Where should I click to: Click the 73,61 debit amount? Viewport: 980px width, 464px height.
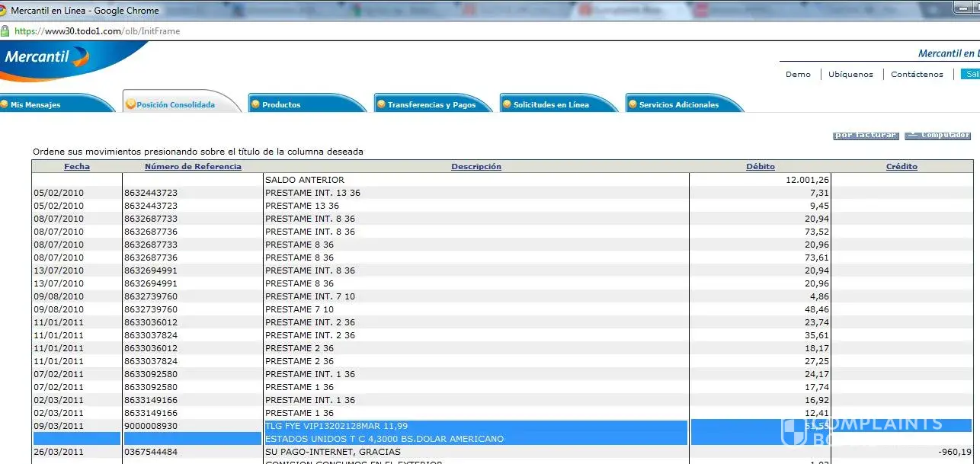click(x=816, y=258)
